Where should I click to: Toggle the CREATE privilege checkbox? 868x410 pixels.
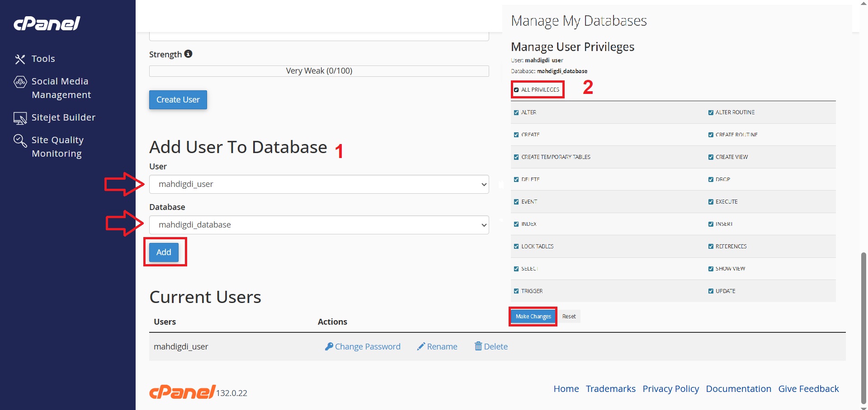click(516, 135)
